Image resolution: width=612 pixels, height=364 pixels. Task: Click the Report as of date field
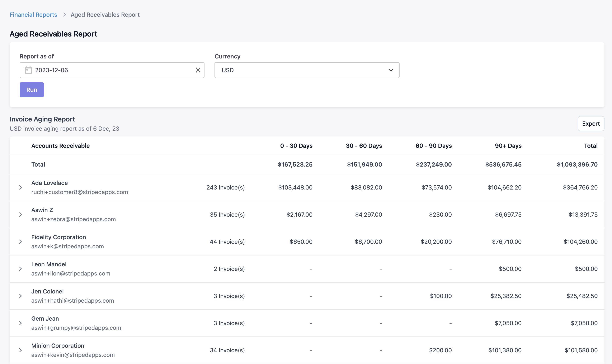112,70
